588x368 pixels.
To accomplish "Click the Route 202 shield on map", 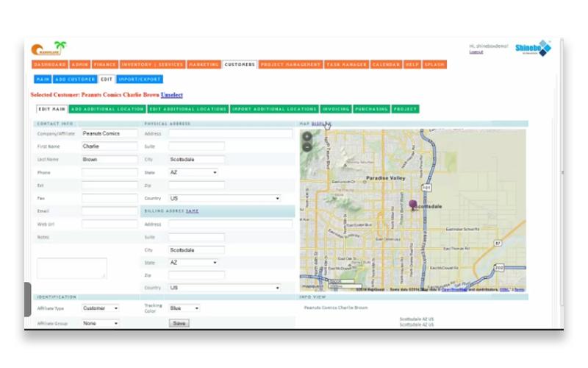I will (499, 268).
